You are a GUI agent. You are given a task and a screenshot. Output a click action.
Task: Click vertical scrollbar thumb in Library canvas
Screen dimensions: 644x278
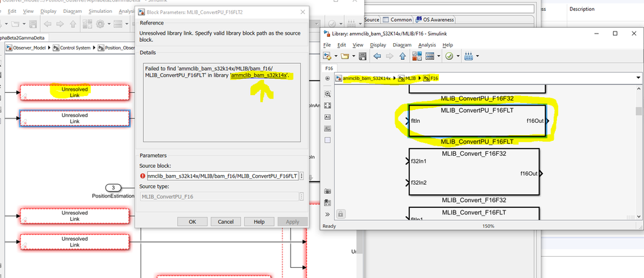(x=638, y=111)
